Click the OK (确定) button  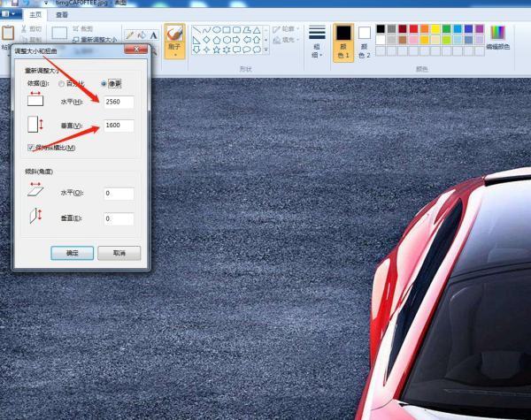click(73, 253)
